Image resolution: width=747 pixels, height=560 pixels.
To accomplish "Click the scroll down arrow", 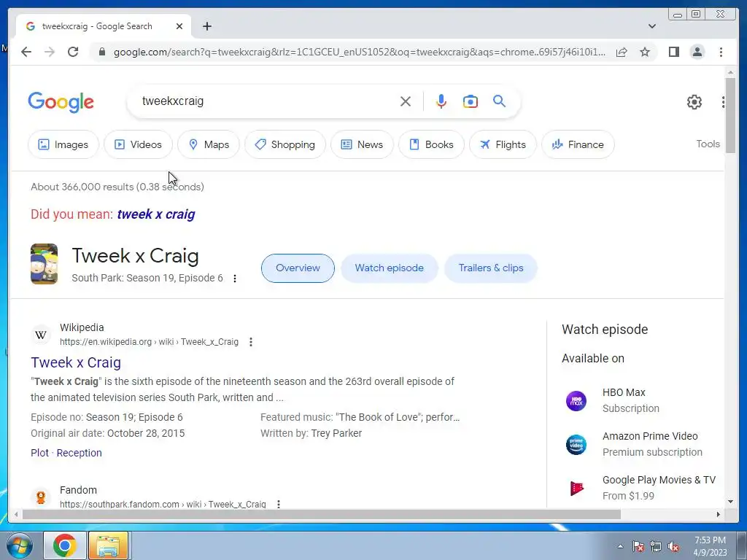I will pos(730,502).
